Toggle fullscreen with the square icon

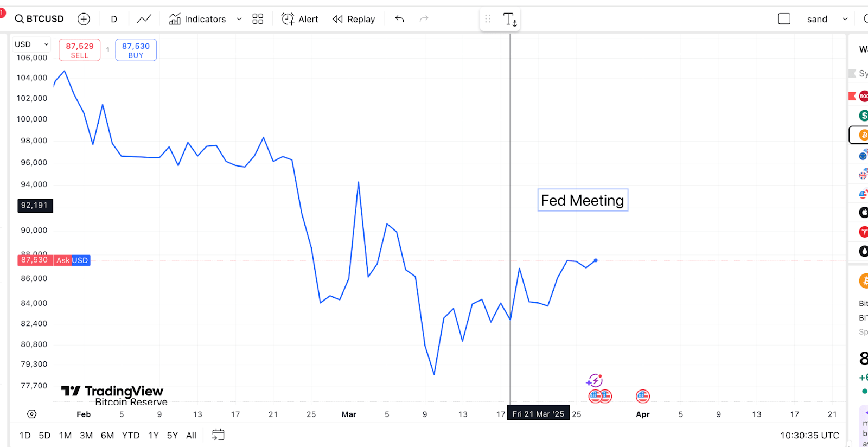(x=784, y=18)
